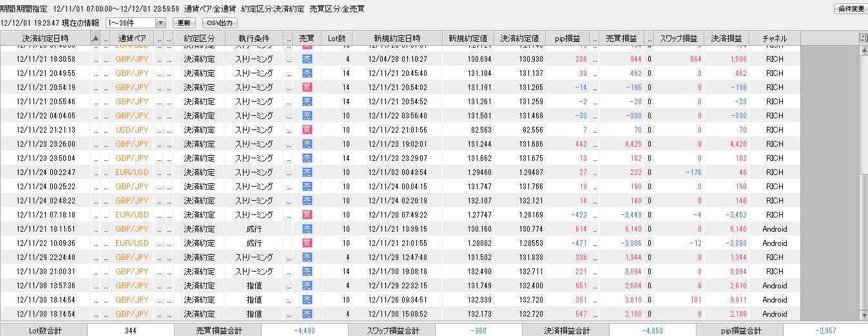Sort by the 通貨ペア column header
868x336 pixels.
[131, 39]
